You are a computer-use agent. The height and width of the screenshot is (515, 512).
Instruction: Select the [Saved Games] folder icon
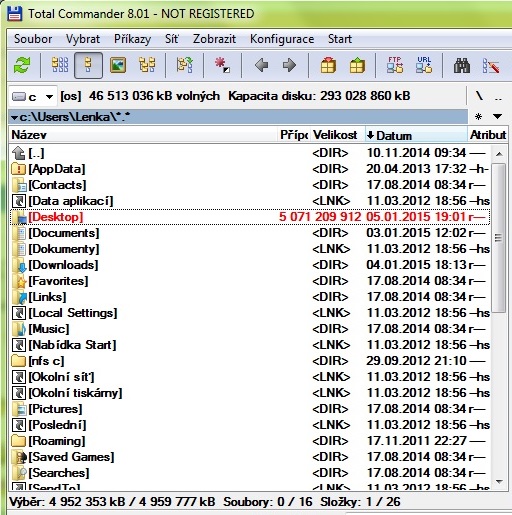click(x=19, y=457)
